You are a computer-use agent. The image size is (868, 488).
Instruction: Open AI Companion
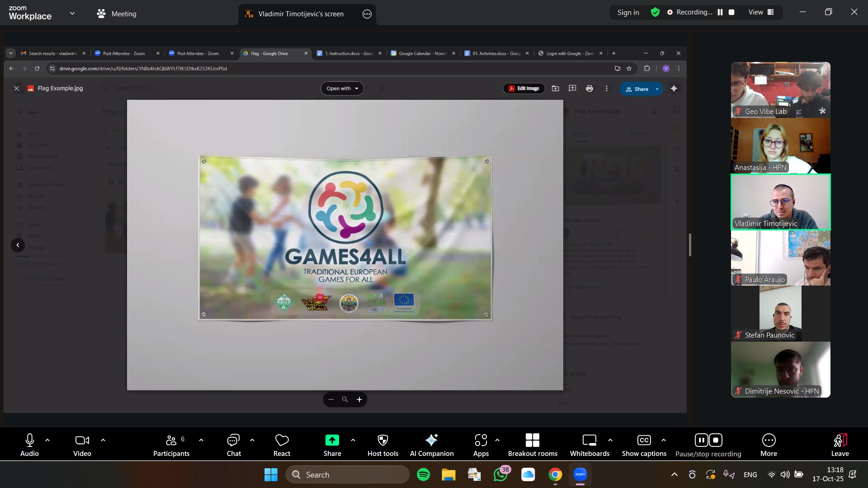tap(432, 445)
